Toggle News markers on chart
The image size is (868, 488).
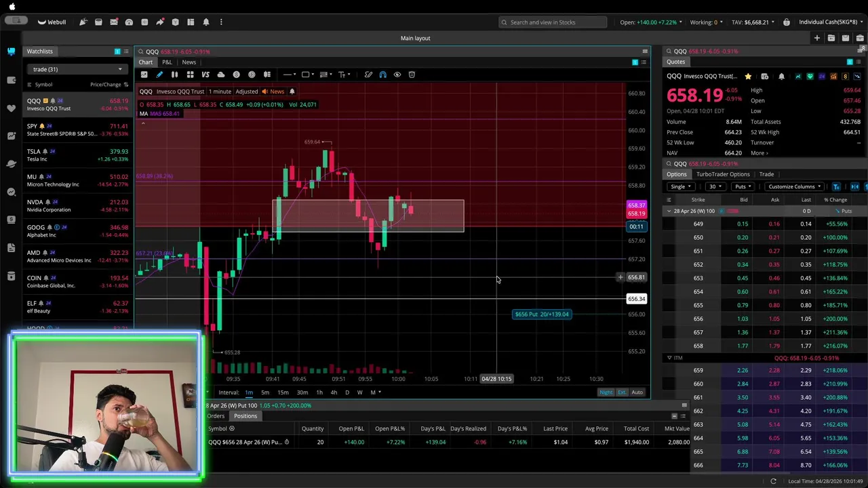tap(273, 91)
